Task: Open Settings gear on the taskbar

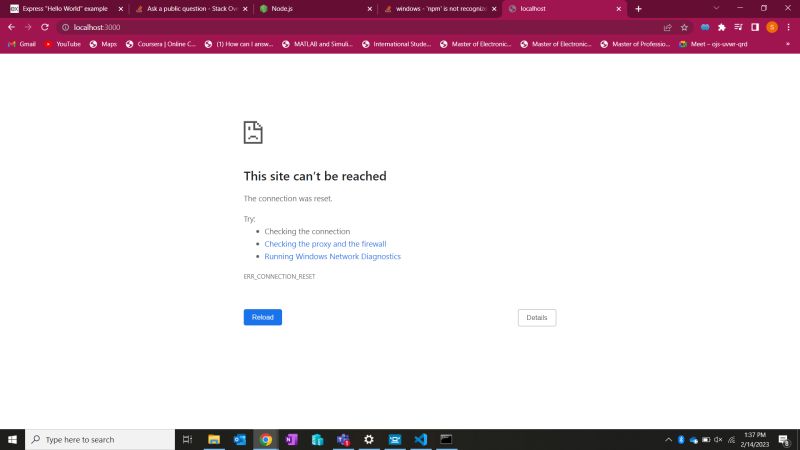Action: click(x=369, y=439)
